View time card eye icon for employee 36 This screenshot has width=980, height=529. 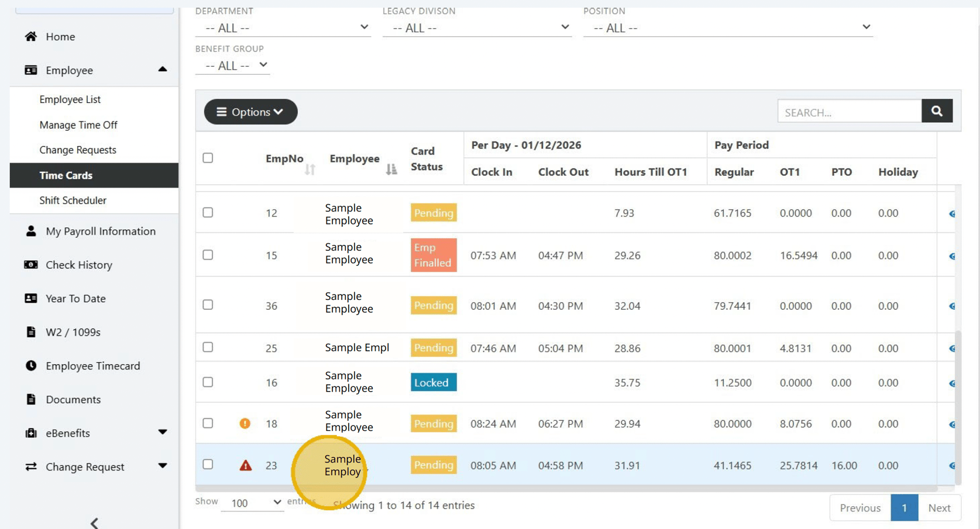coord(952,306)
